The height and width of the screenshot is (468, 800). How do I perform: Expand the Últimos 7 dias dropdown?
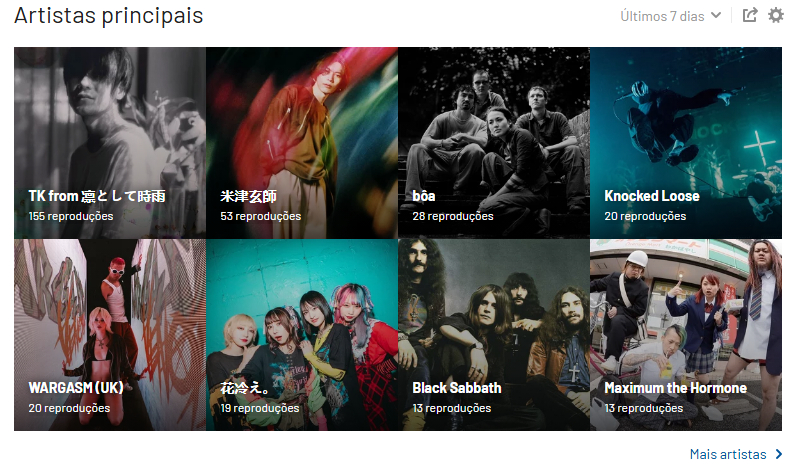pos(670,16)
